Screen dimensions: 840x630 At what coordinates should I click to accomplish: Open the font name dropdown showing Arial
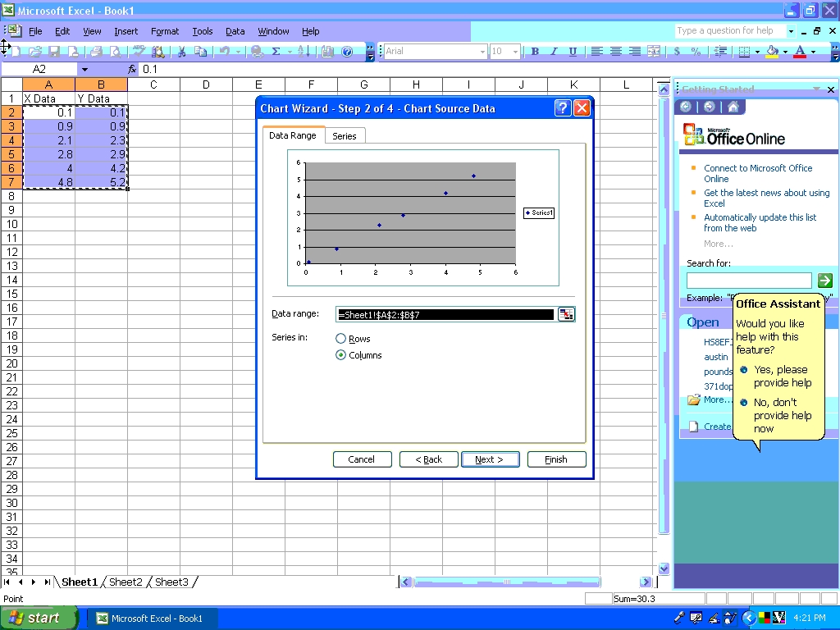tap(482, 51)
